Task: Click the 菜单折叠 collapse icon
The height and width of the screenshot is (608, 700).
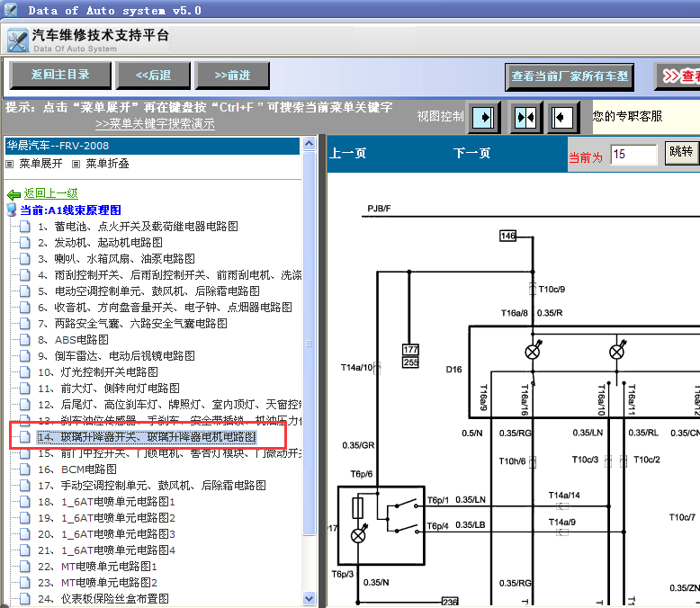Action: (76, 165)
